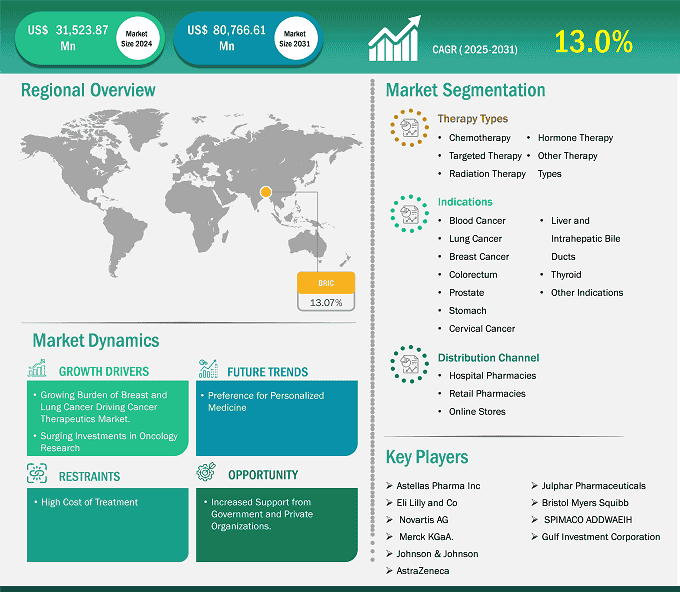The width and height of the screenshot is (680, 592).
Task: Click the 13.07% value under BRIC
Action: pos(326,302)
